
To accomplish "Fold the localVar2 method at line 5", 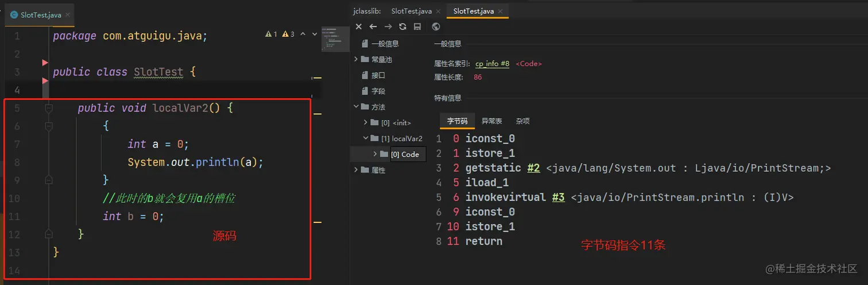I will coord(49,108).
